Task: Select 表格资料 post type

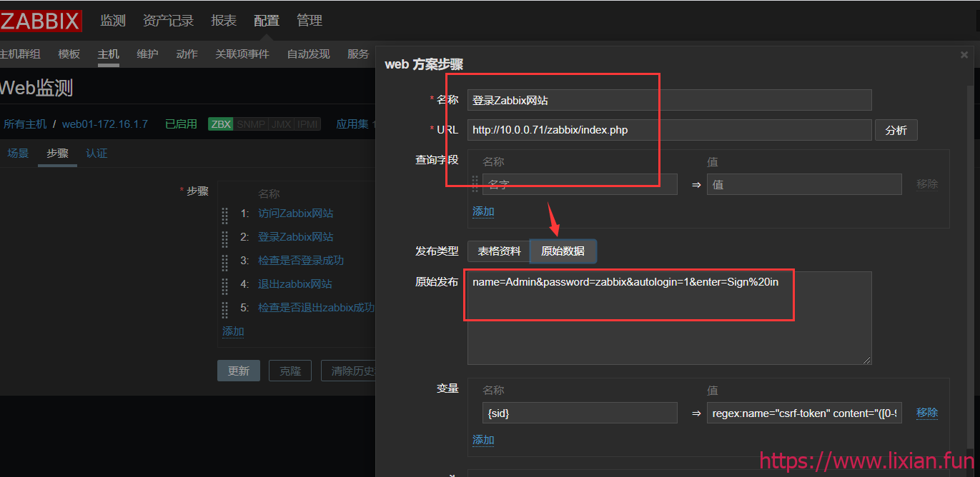Action: coord(499,251)
